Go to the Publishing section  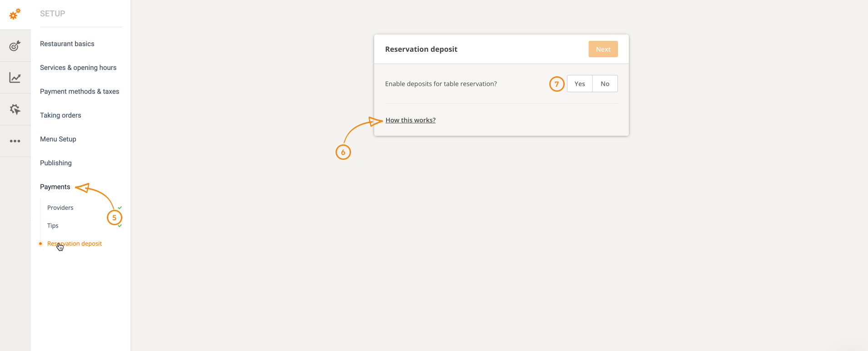pyautogui.click(x=56, y=163)
